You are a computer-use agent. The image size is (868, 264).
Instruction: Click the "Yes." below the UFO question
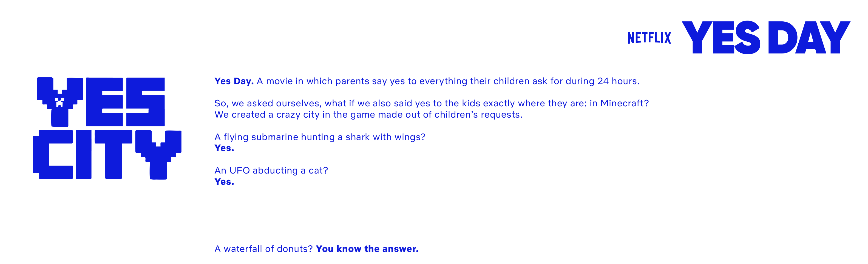pyautogui.click(x=224, y=182)
